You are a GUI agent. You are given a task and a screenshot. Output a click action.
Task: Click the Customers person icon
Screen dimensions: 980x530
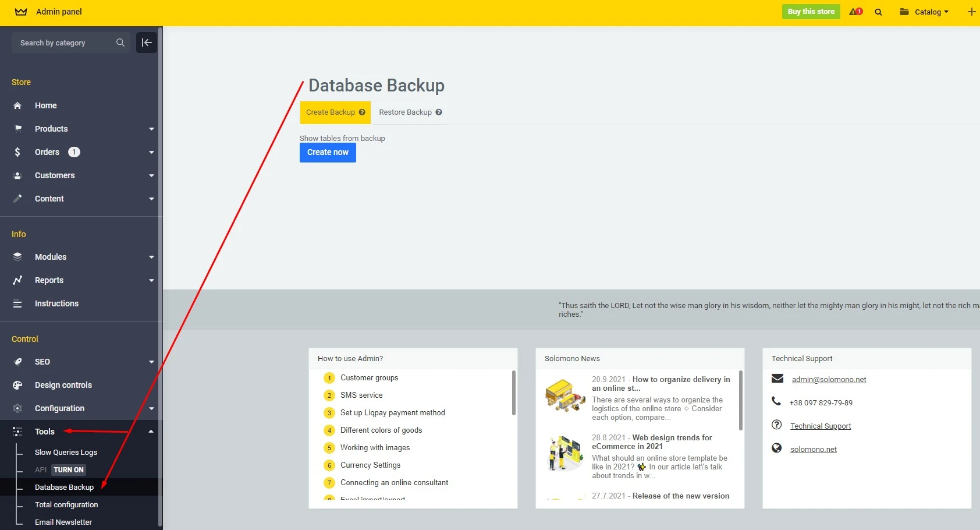tap(17, 175)
